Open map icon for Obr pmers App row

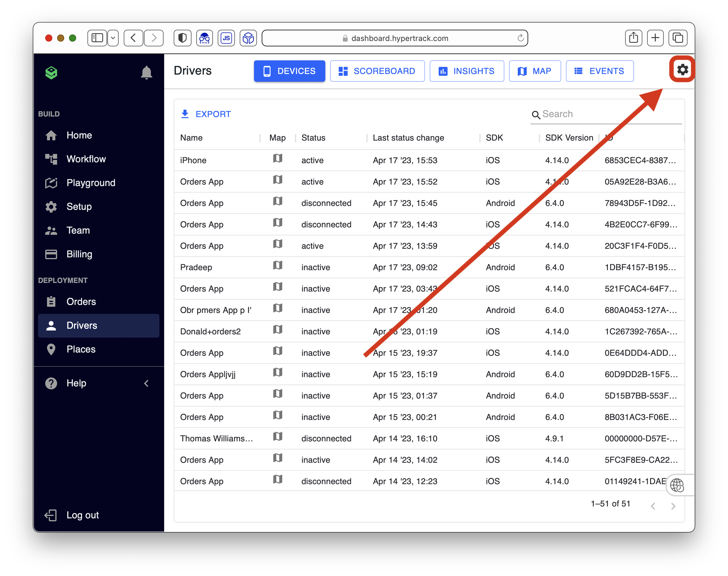[277, 308]
